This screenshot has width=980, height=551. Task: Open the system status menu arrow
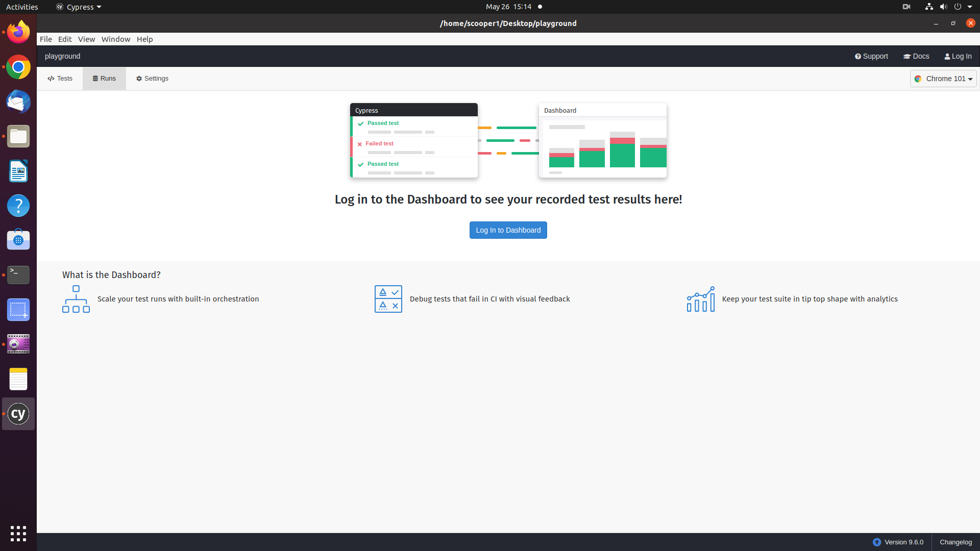970,7
